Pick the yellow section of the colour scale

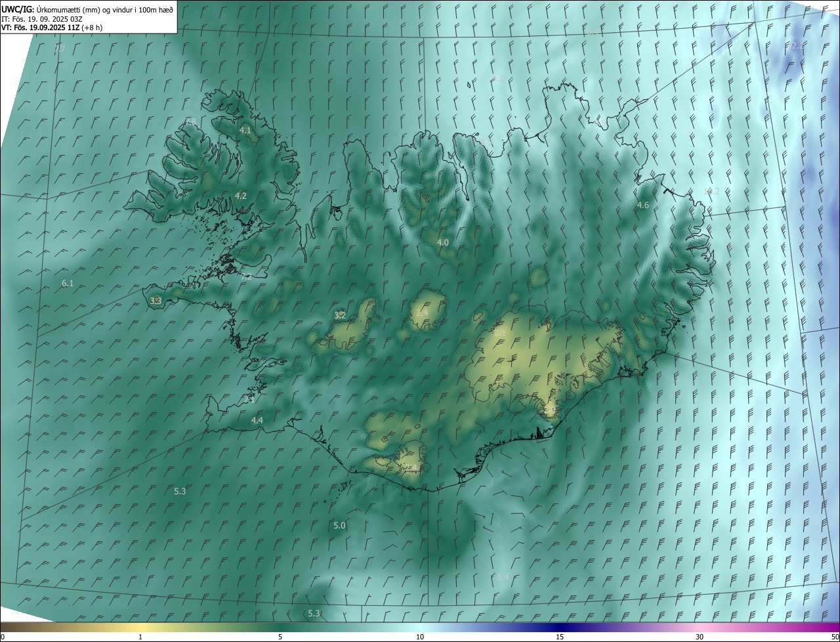[x=140, y=627]
